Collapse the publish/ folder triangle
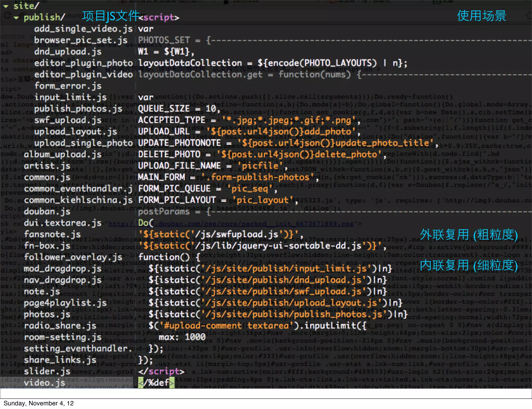Image resolution: width=532 pixels, height=409 pixels. [16, 18]
